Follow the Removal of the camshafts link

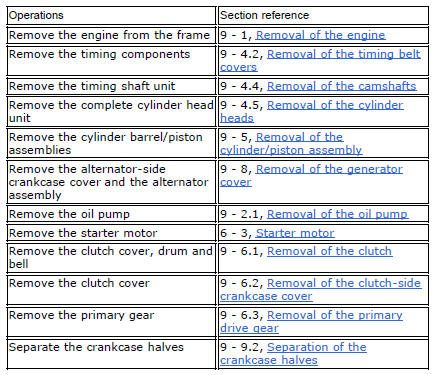[x=342, y=86]
